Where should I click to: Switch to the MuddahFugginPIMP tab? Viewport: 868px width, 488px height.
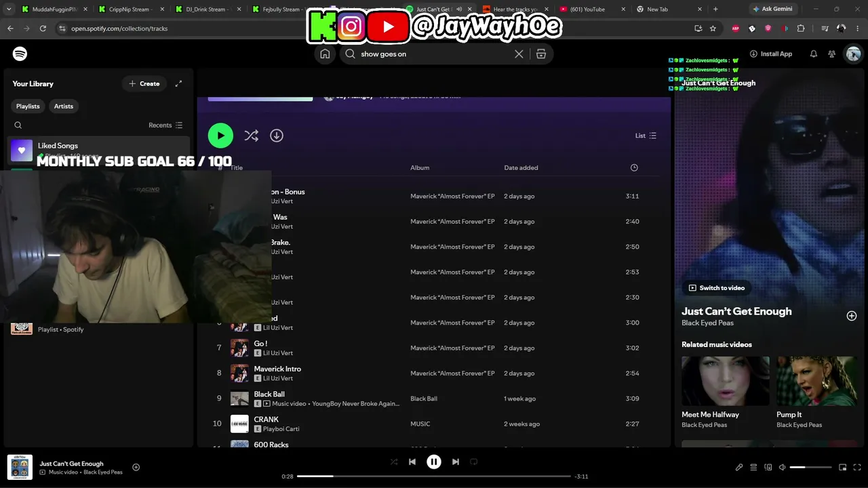[54, 9]
